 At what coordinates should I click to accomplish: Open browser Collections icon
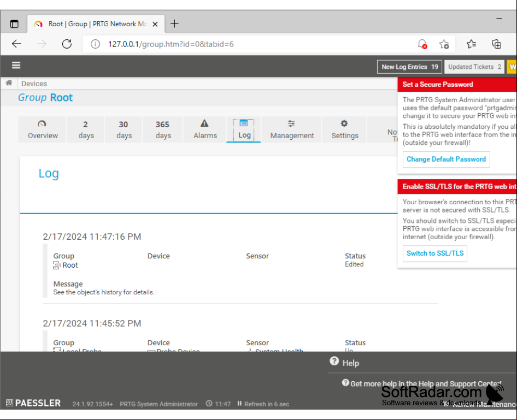coord(496,44)
